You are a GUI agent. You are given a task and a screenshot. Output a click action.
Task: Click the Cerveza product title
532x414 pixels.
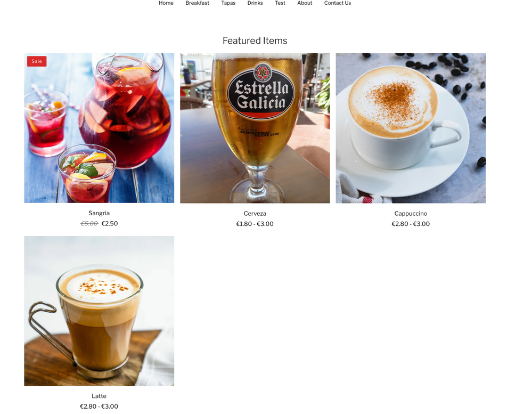255,214
